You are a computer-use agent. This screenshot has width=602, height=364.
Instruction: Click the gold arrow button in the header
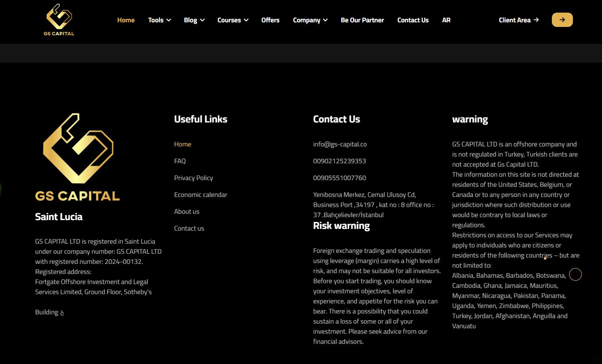(562, 20)
